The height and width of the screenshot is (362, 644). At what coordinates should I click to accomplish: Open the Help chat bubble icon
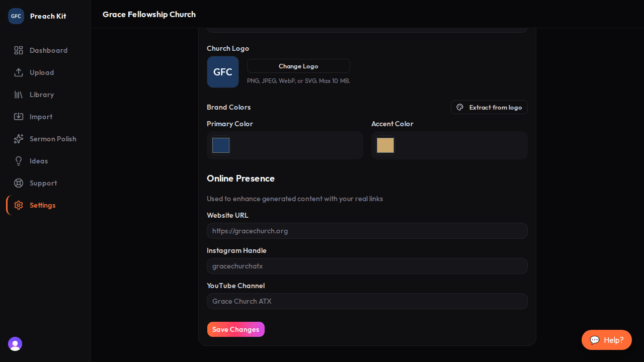click(595, 340)
